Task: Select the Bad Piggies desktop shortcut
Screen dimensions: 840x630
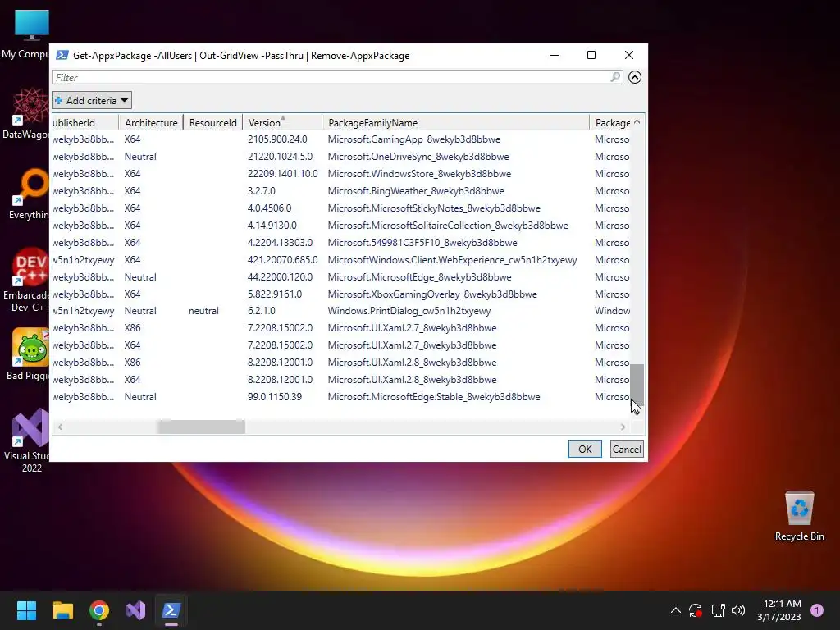Action: (28, 354)
